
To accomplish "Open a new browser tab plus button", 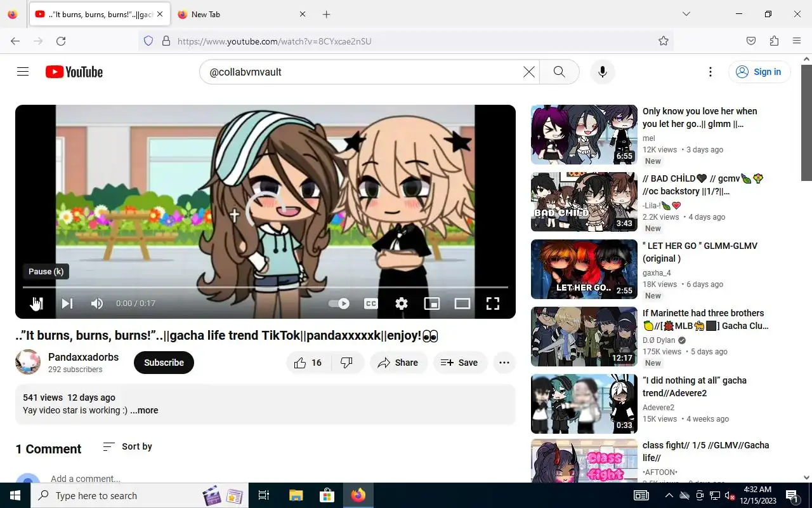I will tap(326, 14).
